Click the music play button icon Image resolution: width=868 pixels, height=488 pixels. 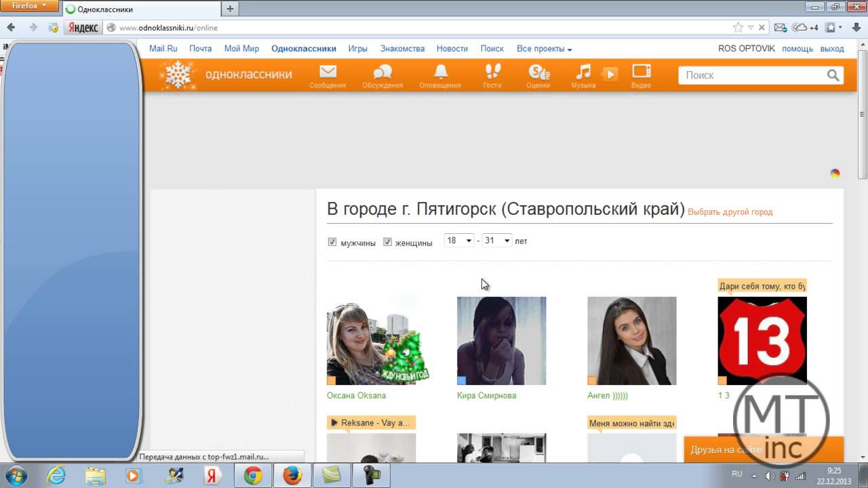610,75
